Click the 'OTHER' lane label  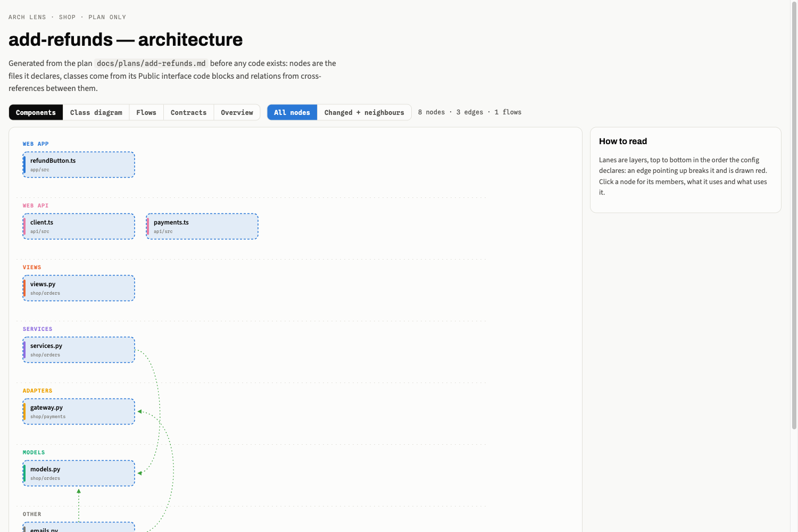[x=32, y=514]
